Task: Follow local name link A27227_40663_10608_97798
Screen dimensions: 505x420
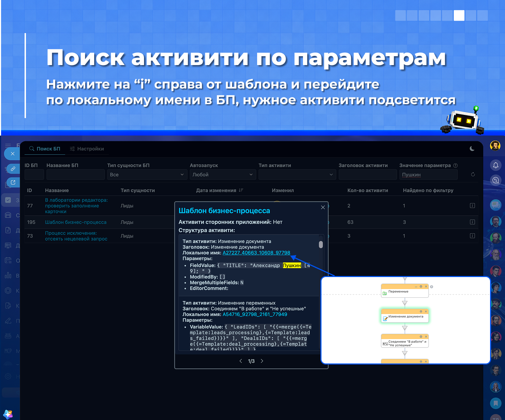Action: point(256,253)
